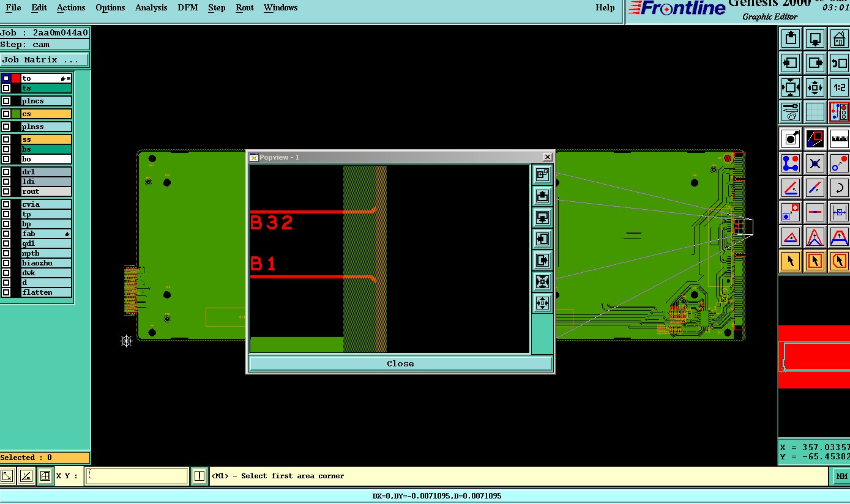Toggle checkbox for layer fab
The height and width of the screenshot is (504, 850).
6,234
